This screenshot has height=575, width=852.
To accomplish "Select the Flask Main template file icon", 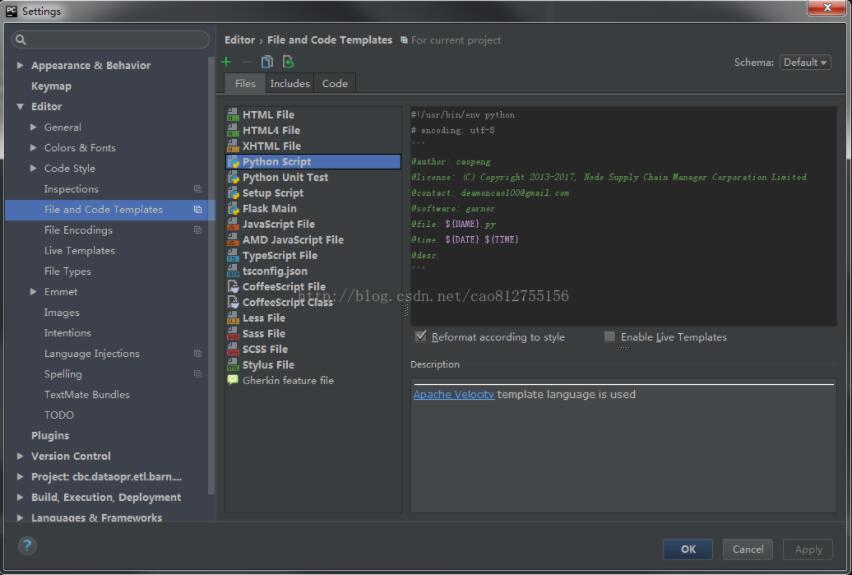I will (233, 208).
